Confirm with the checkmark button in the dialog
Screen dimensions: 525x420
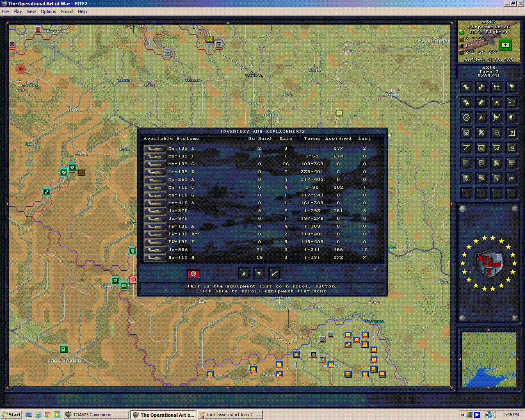coord(274,273)
